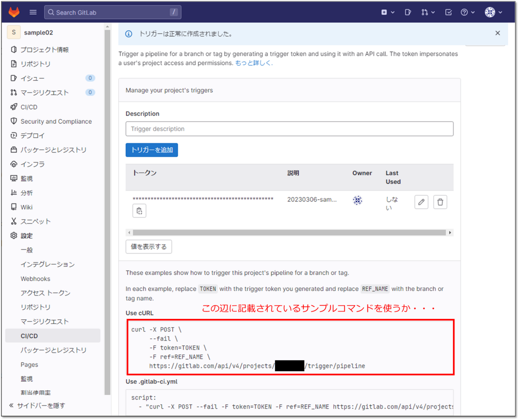Expand the help menu chevron
This screenshot has height=420, width=519.
(473, 12)
